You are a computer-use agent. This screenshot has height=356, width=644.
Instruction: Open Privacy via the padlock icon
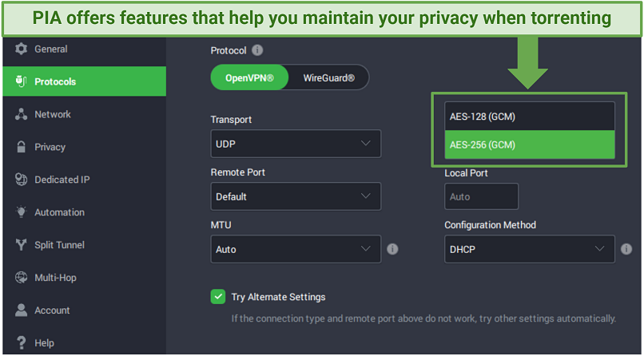coord(21,146)
